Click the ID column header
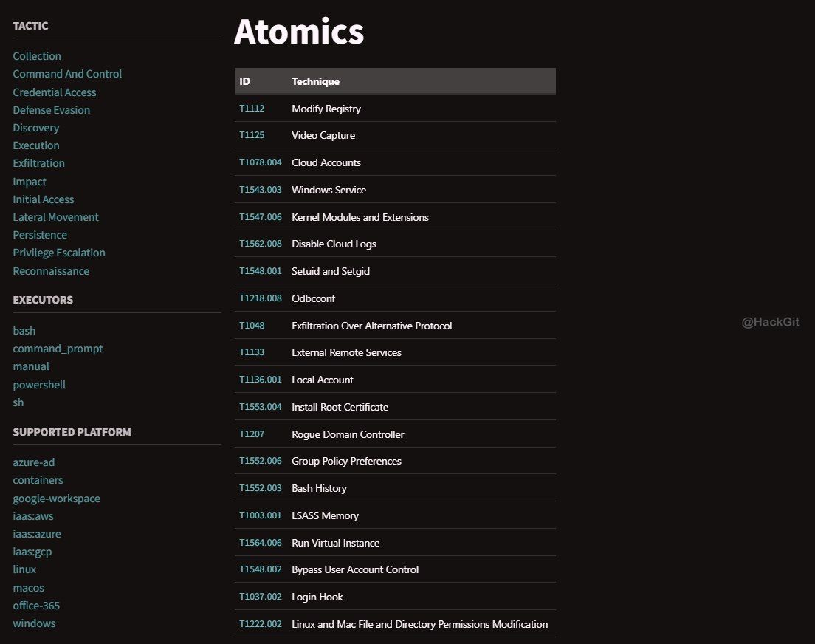This screenshot has height=644, width=815. click(245, 81)
